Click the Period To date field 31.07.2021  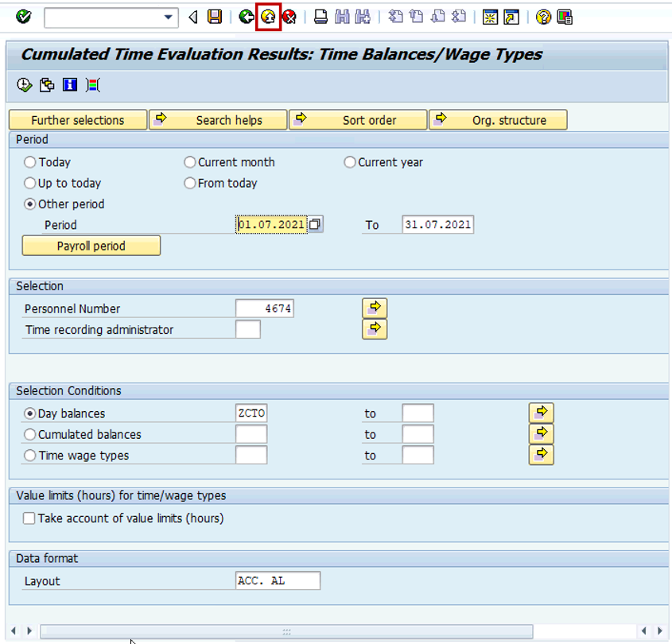pyautogui.click(x=437, y=224)
